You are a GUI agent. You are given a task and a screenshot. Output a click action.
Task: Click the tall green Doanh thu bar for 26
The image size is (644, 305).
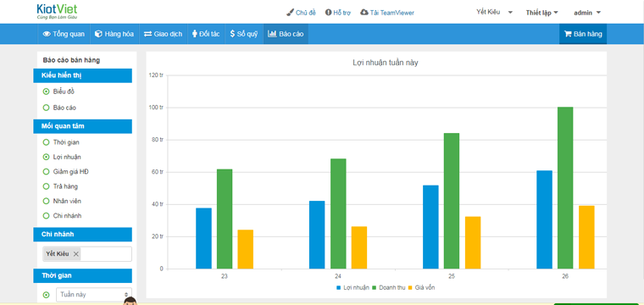pyautogui.click(x=565, y=188)
